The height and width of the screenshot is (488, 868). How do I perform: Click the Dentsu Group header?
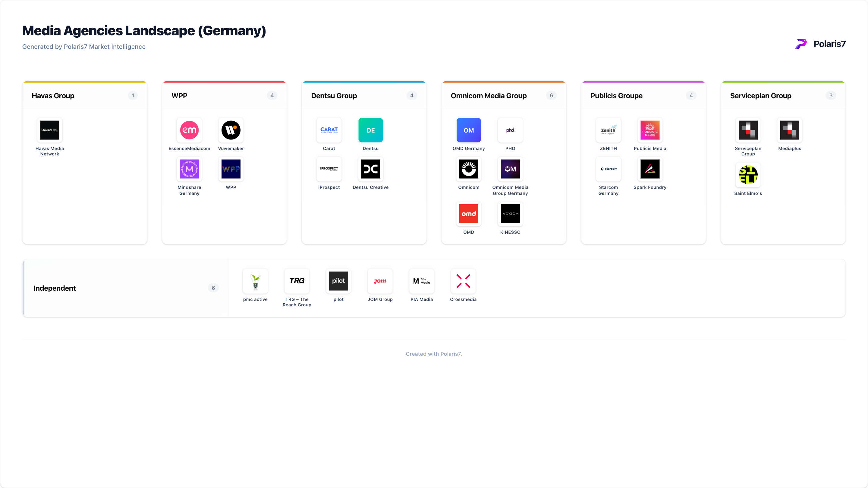pyautogui.click(x=334, y=96)
